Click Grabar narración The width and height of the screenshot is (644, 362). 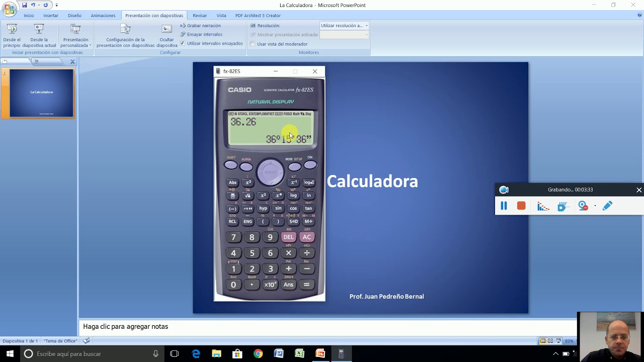200,26
